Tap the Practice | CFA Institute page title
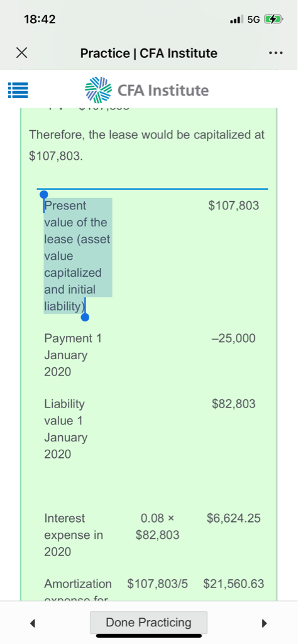Viewport: 298px width, 644px height. pos(148,53)
